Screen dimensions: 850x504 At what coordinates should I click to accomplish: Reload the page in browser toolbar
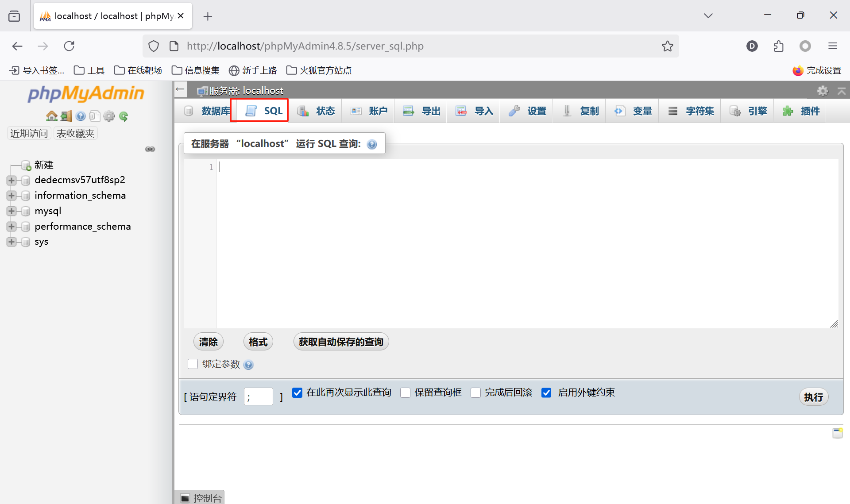(x=69, y=46)
